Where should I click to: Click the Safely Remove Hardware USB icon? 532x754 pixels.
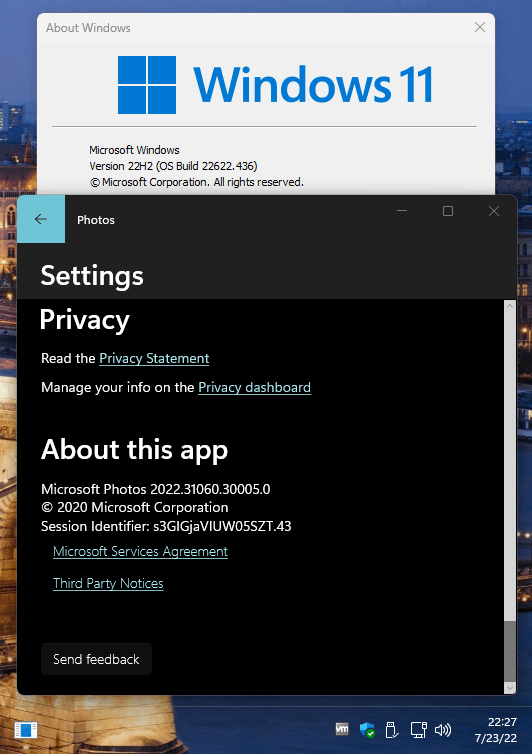[392, 730]
